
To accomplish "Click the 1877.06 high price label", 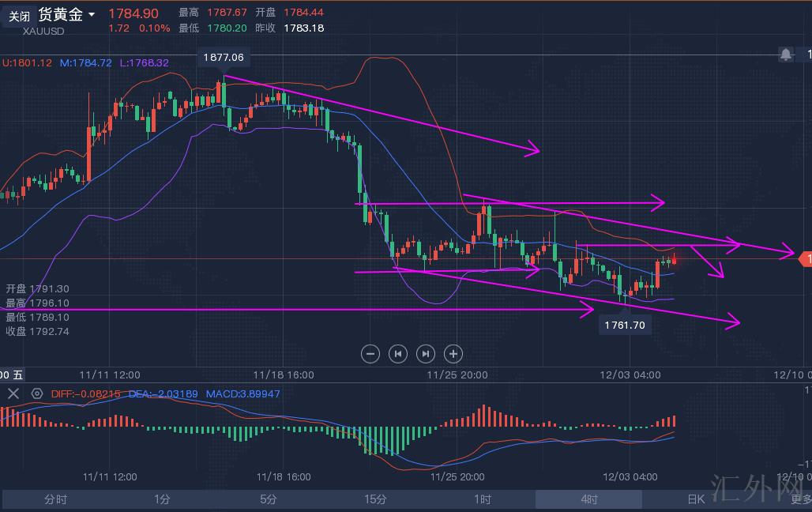I will pos(223,57).
